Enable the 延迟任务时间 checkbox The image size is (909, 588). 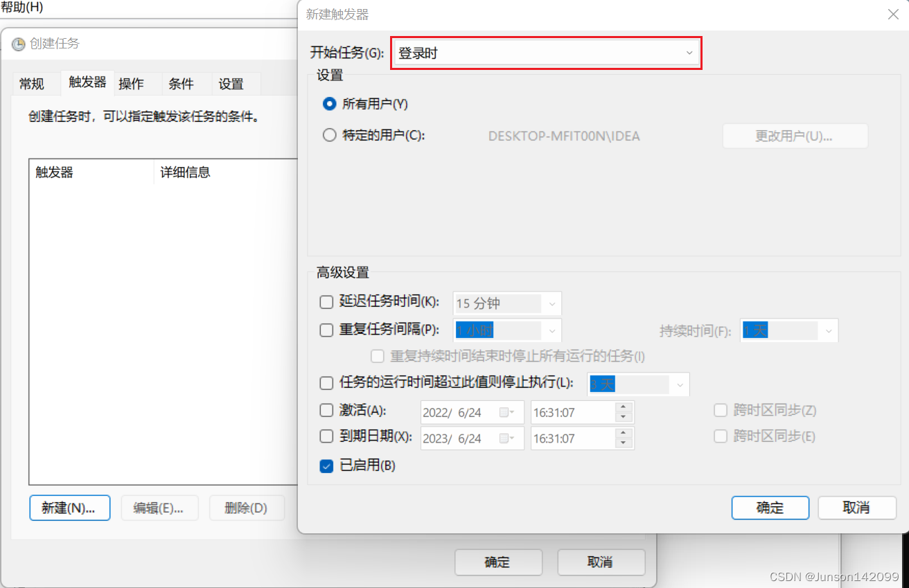click(x=326, y=302)
